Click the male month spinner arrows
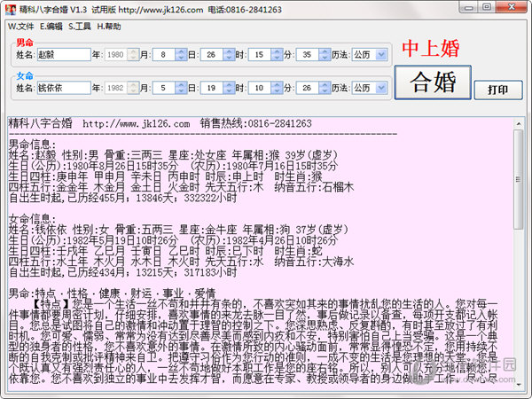The height and width of the screenshot is (399, 532). click(x=181, y=55)
